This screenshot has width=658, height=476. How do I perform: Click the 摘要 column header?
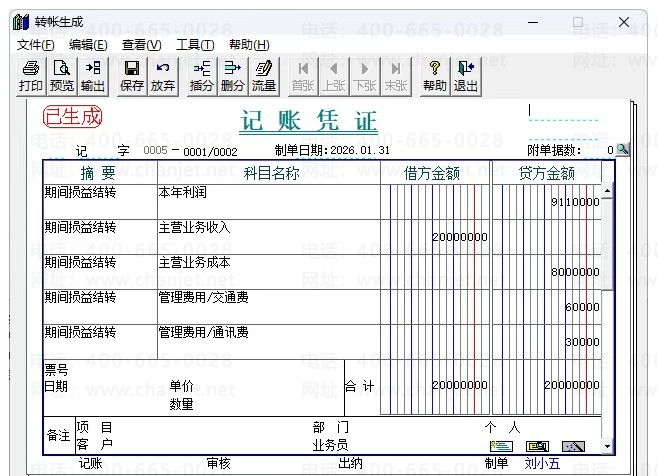tap(100, 173)
